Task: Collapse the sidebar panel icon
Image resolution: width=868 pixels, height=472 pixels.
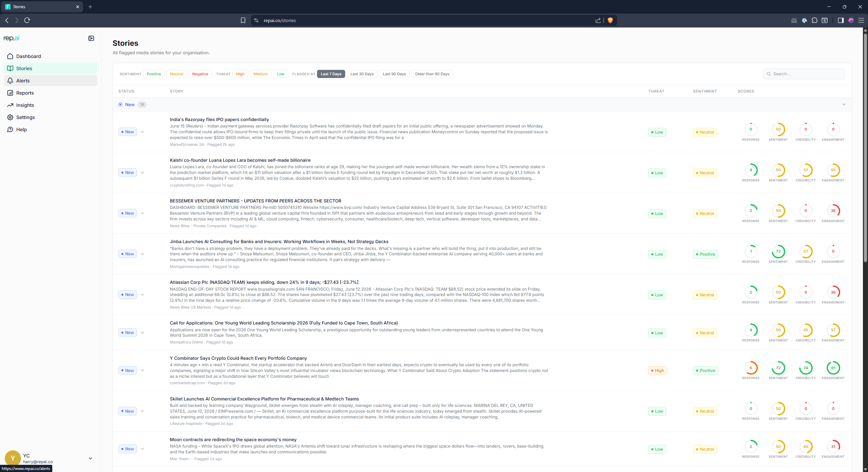Action: pos(91,38)
